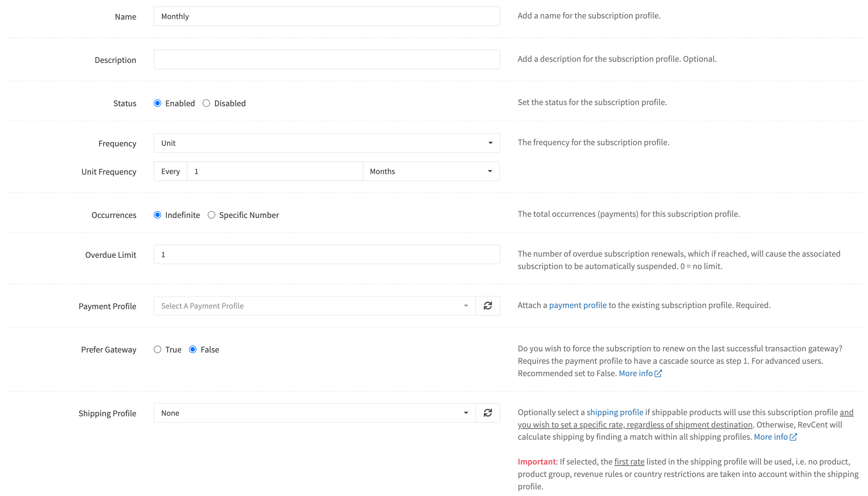
Task: Refresh the Shipping Profile list
Action: (487, 413)
